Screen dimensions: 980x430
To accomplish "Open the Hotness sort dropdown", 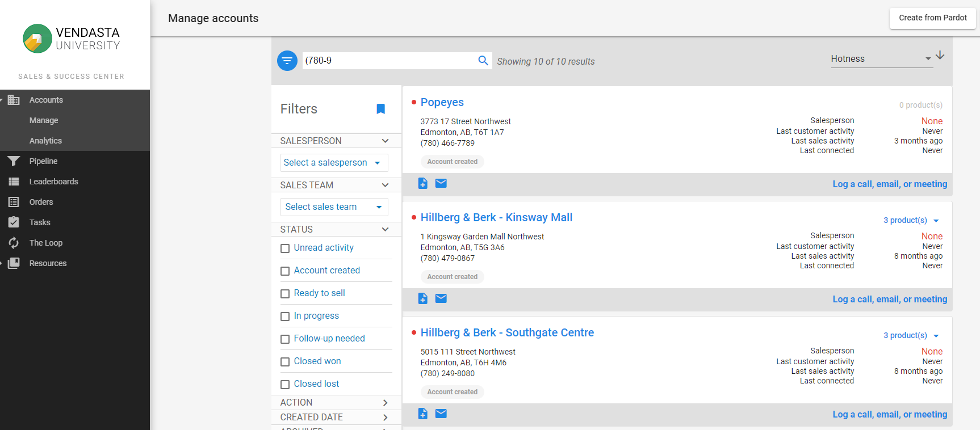I will tap(881, 59).
